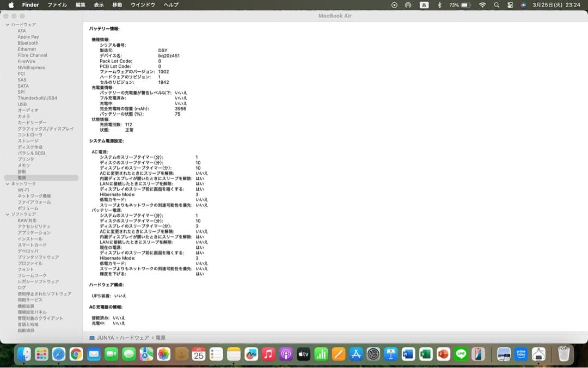Image resolution: width=588 pixels, height=368 pixels.
Task: Open Spotlight search from the menu bar
Action: click(x=497, y=5)
